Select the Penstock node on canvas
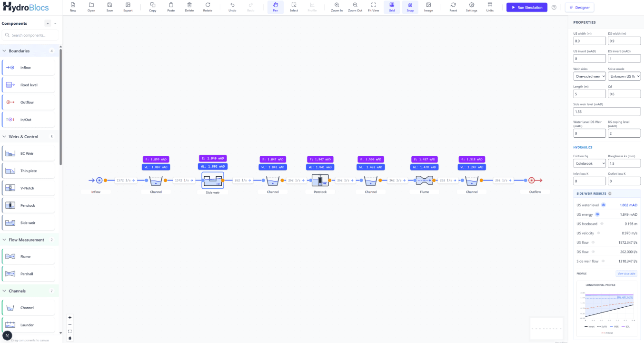Image resolution: width=644 pixels, height=343 pixels. click(x=320, y=181)
